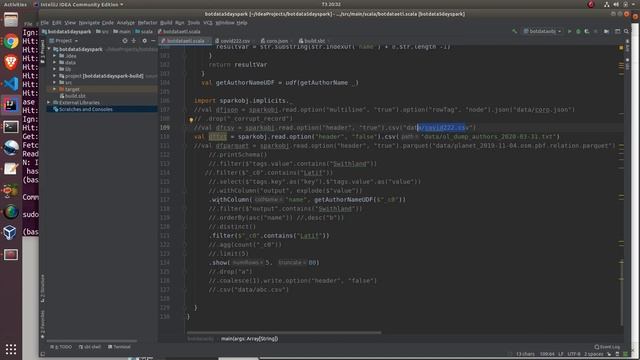Screen dimensions: 640x360
Task: Toggle tool window quick-access icon in status bar
Action: tap(42, 354)
